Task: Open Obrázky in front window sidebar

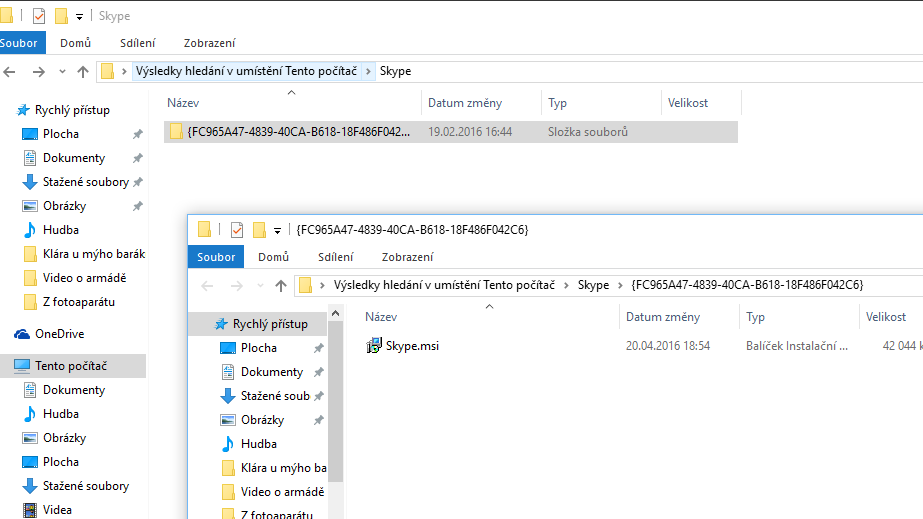Action: [x=262, y=420]
